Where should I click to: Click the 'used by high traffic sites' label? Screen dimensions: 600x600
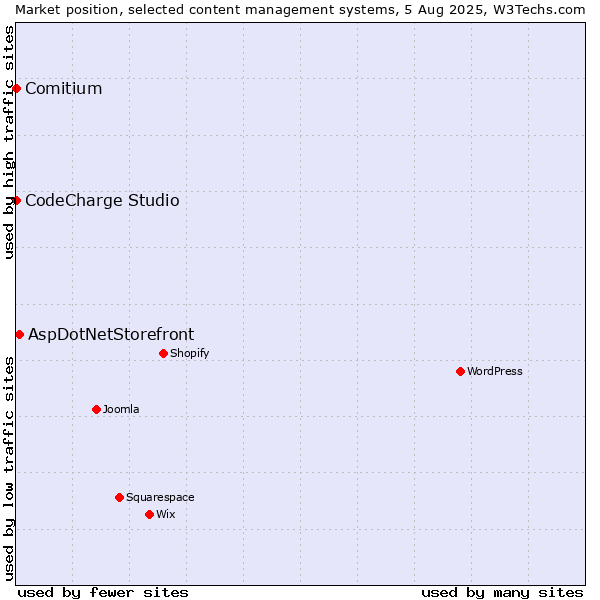coord(9,142)
